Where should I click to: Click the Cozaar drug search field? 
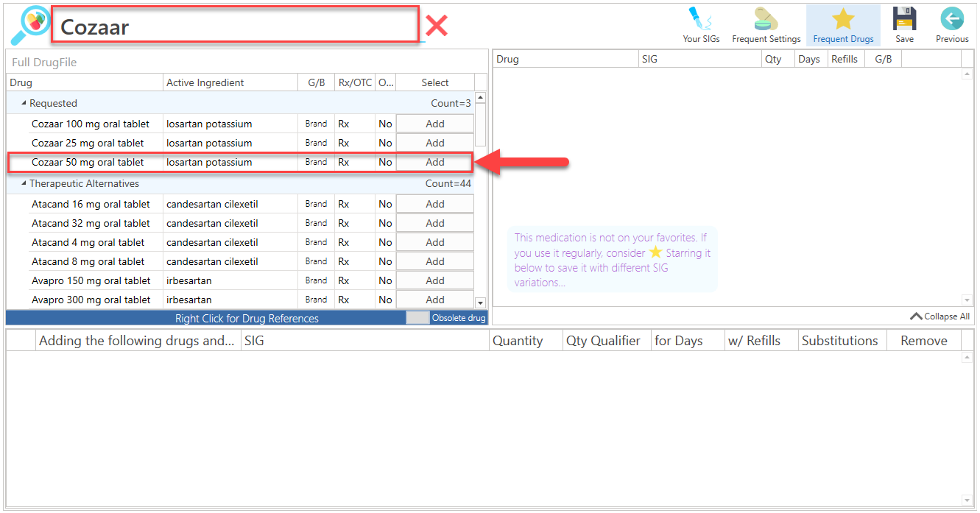coord(236,26)
